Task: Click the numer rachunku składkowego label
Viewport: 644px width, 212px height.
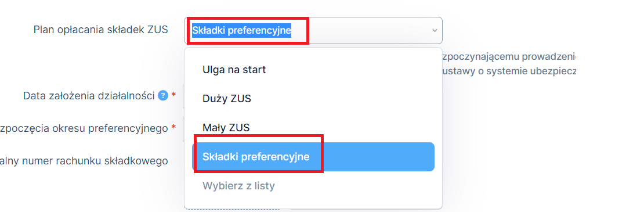Action: pyautogui.click(x=84, y=161)
